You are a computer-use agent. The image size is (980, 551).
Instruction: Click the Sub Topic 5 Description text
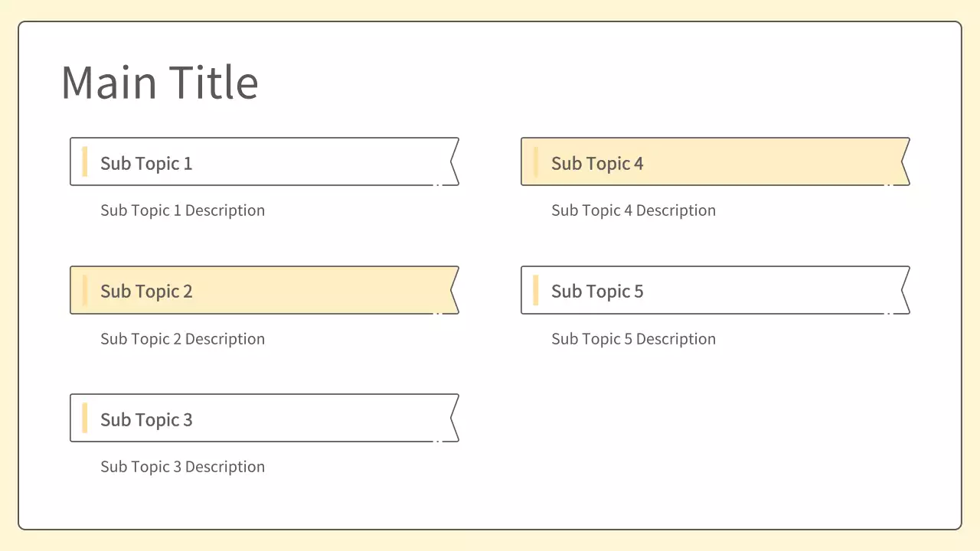pos(633,339)
